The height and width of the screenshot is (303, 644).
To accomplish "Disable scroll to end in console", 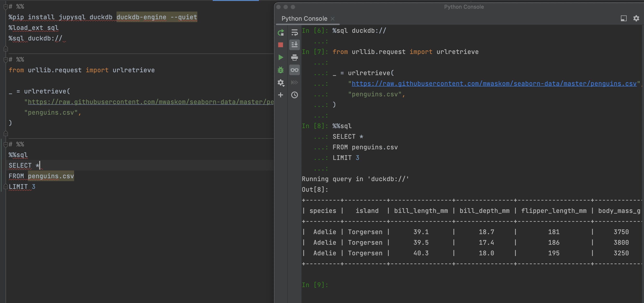I will [x=295, y=45].
